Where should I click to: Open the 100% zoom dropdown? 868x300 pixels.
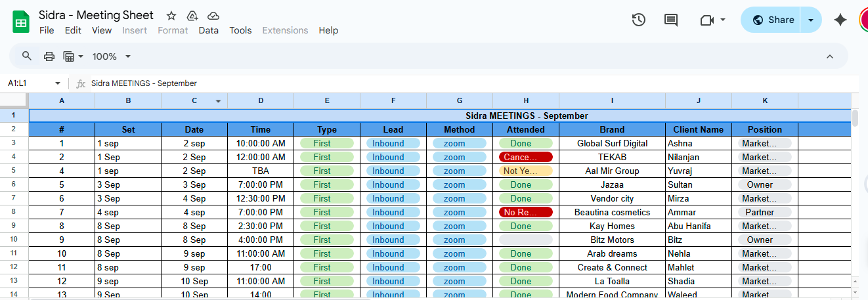112,56
